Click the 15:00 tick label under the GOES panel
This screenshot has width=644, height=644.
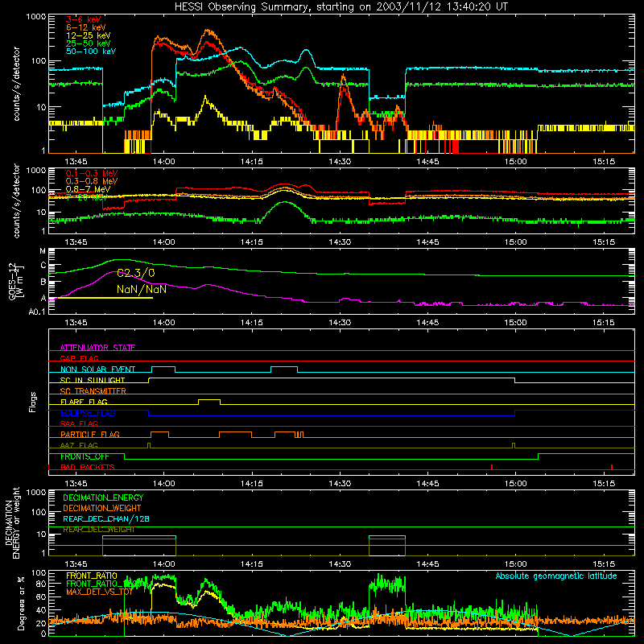[515, 323]
